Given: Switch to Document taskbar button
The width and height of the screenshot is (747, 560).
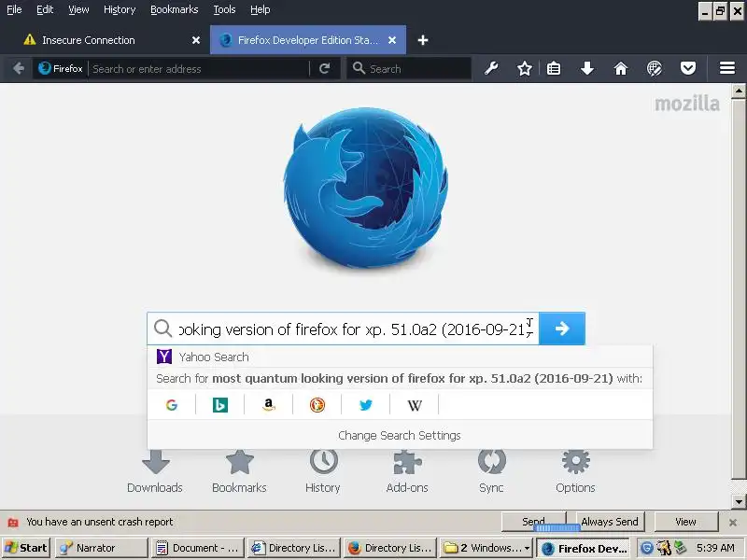Looking at the screenshot, I should click(x=198, y=548).
